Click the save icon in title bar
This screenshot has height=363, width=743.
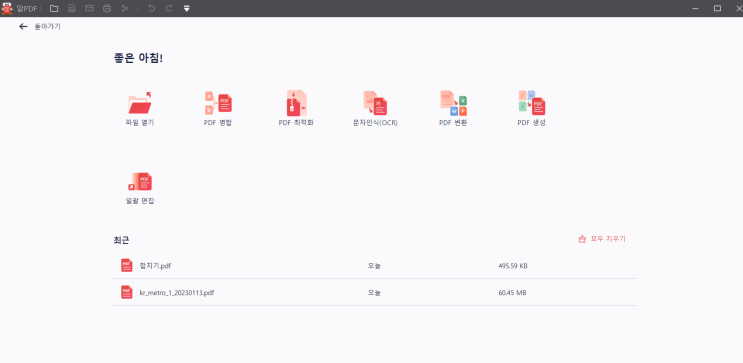pos(72,9)
